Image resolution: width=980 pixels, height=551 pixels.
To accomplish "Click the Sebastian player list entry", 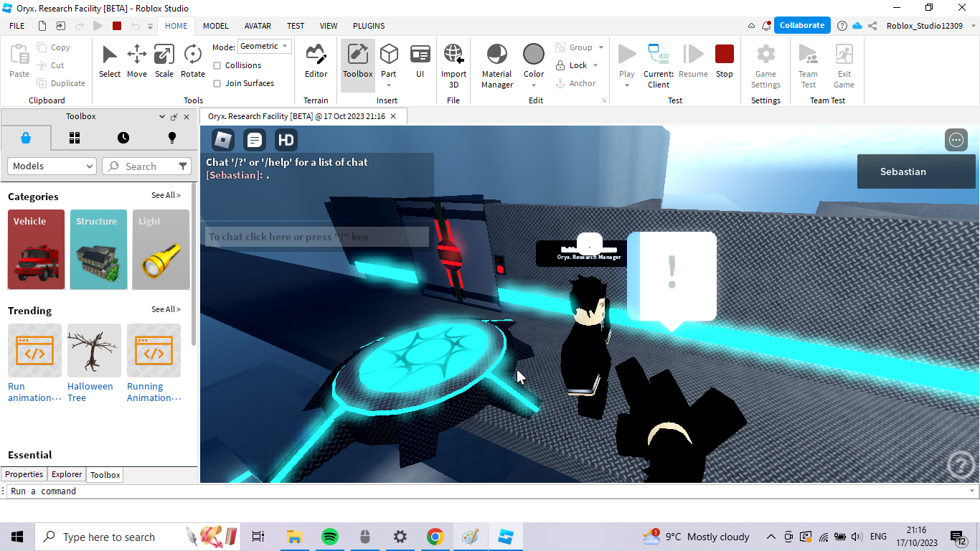I will (916, 171).
